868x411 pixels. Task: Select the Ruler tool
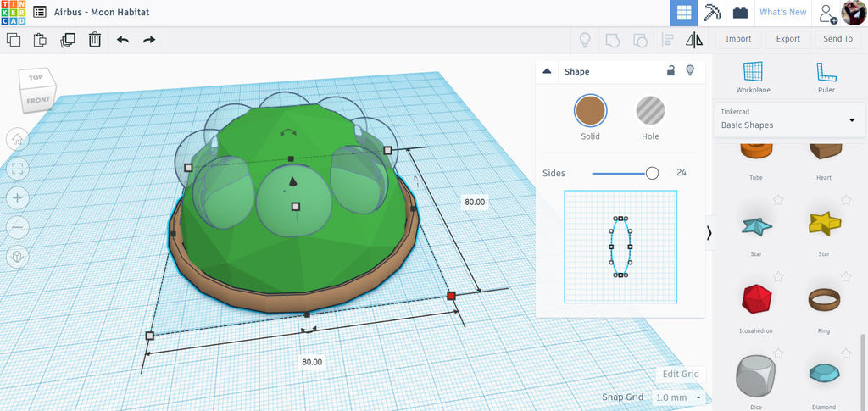coord(826,77)
